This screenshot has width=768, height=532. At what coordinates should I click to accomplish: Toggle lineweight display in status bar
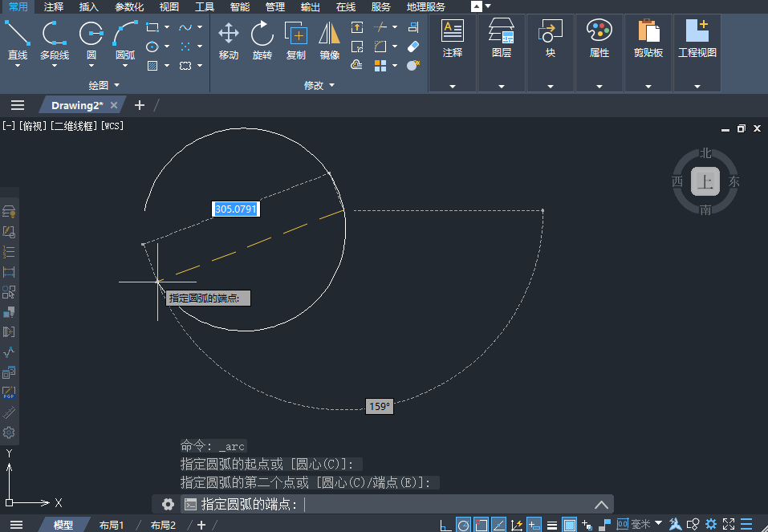click(x=551, y=525)
